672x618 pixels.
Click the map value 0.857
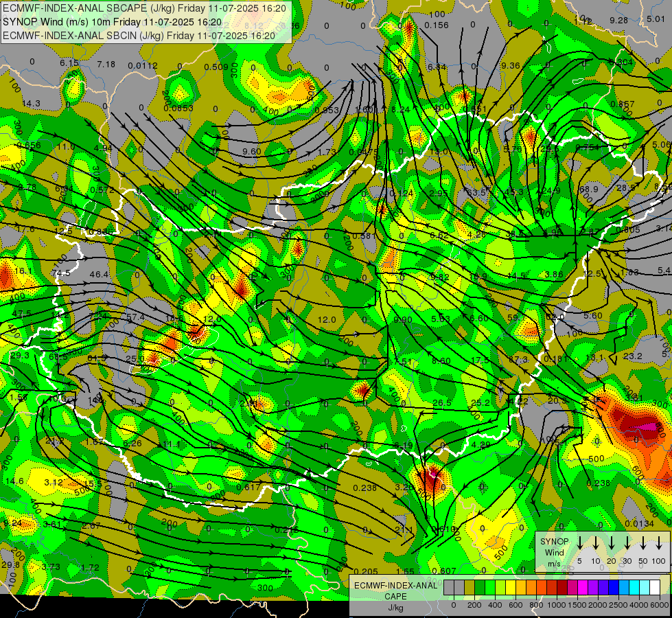pos(623,104)
